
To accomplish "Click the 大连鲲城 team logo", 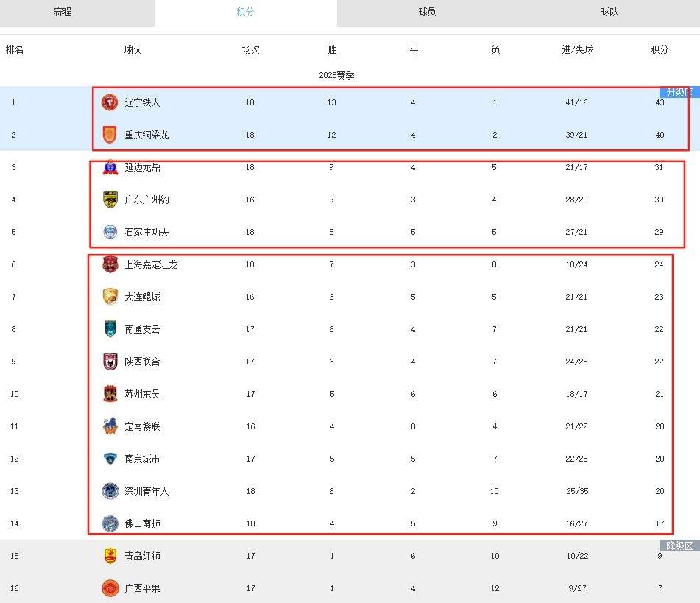I will coord(110,297).
